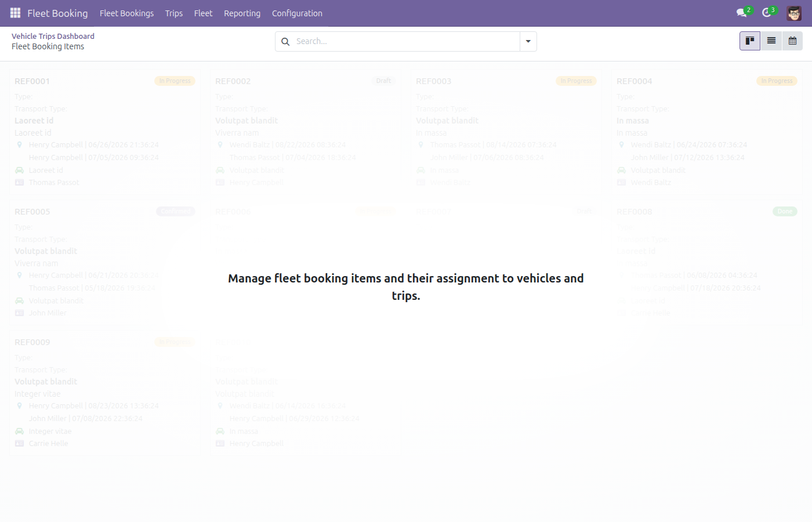Viewport: 812px width, 522px height.
Task: Open the activities clock icon
Action: (767, 13)
